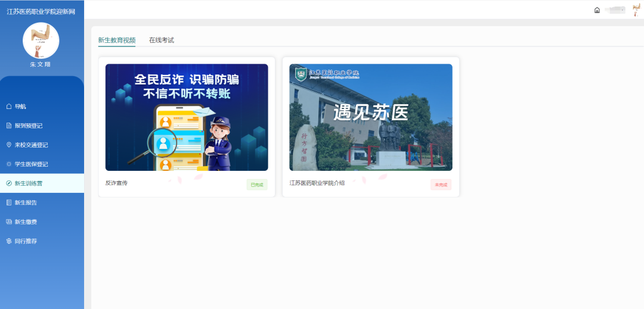
Task: Click the 学生医保登记 sun-shaped icon
Action: coord(9,164)
